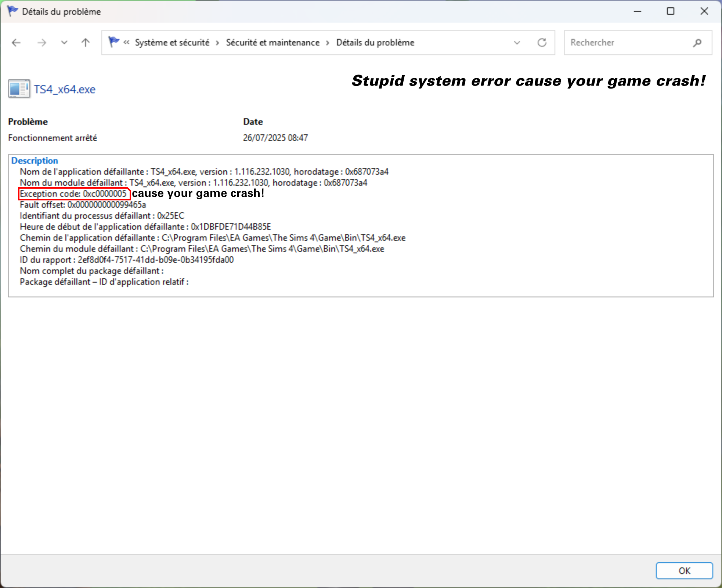Click the Fonctionnement arrêté text
Image resolution: width=722 pixels, height=588 pixels.
(53, 138)
